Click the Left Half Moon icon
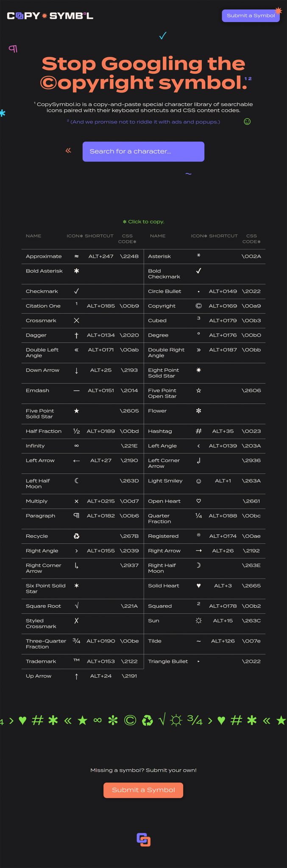287x868 pixels. [76, 481]
